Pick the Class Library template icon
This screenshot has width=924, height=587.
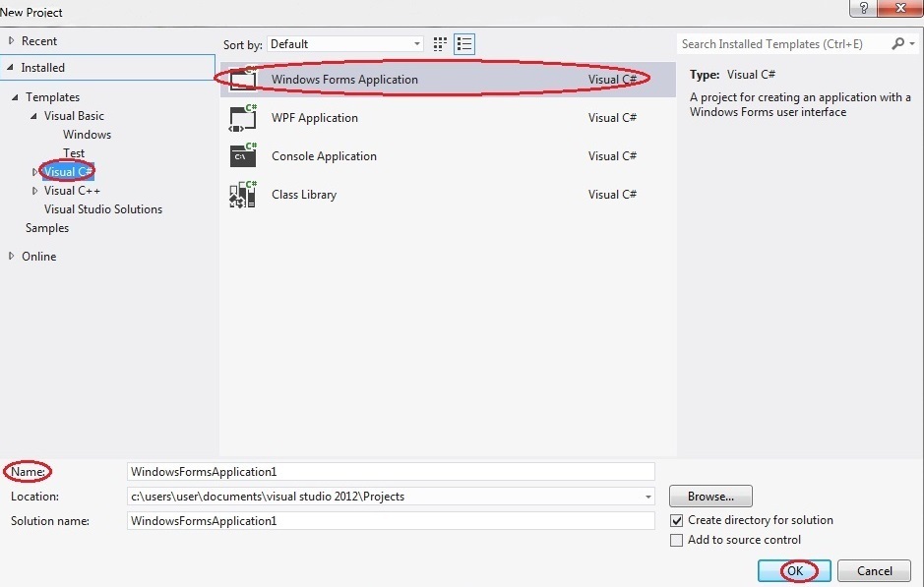click(242, 194)
